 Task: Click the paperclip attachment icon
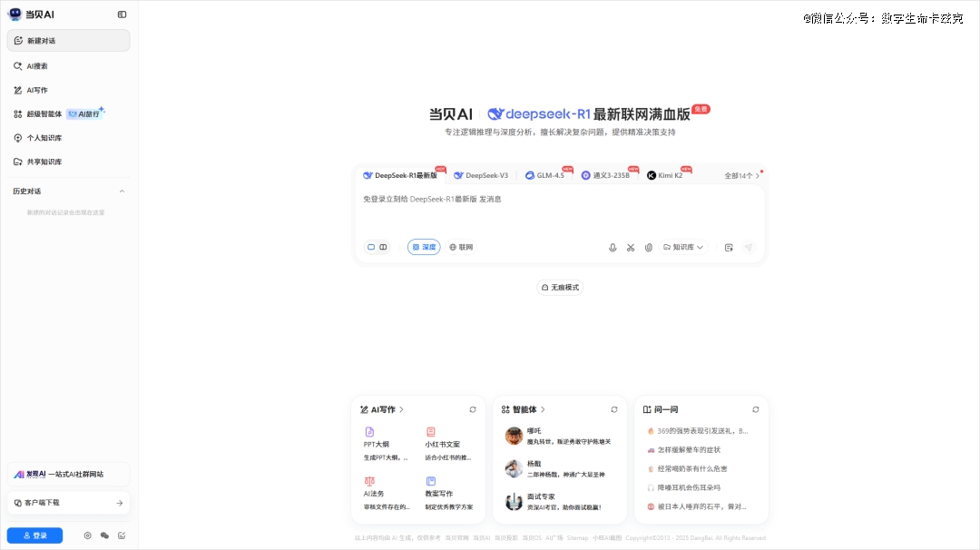649,248
